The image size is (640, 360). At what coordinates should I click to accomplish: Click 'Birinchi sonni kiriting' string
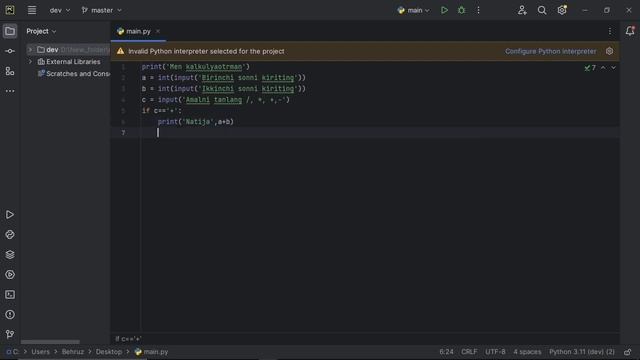pyautogui.click(x=248, y=78)
